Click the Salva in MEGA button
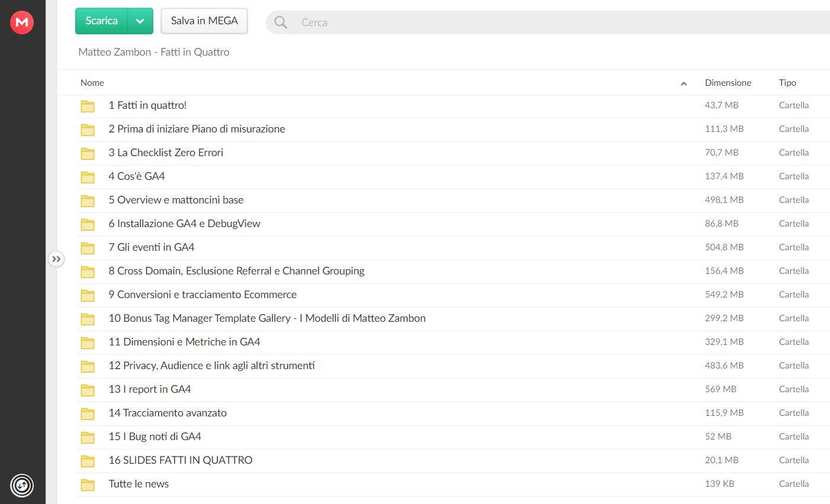This screenshot has height=504, width=830. point(204,21)
